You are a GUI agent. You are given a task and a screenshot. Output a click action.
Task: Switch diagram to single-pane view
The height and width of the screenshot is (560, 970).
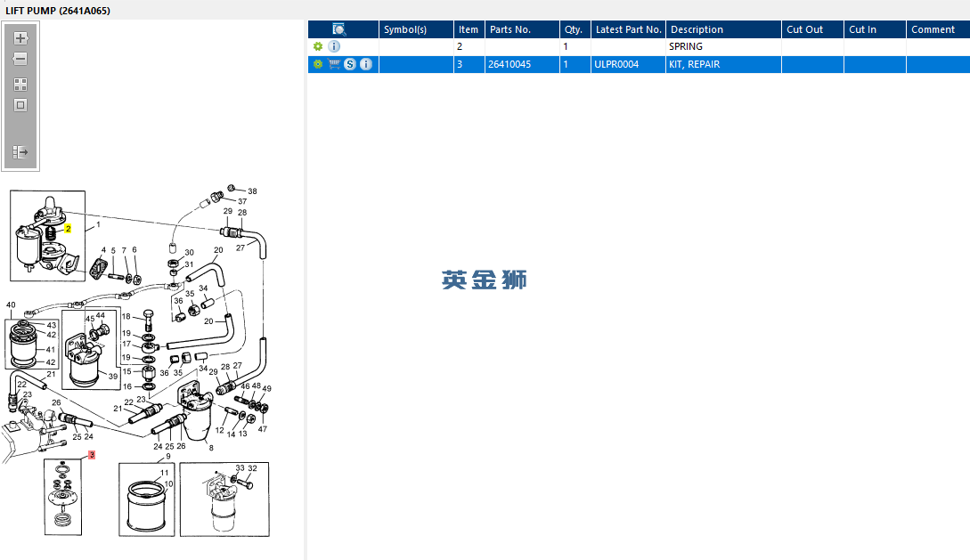click(20, 105)
